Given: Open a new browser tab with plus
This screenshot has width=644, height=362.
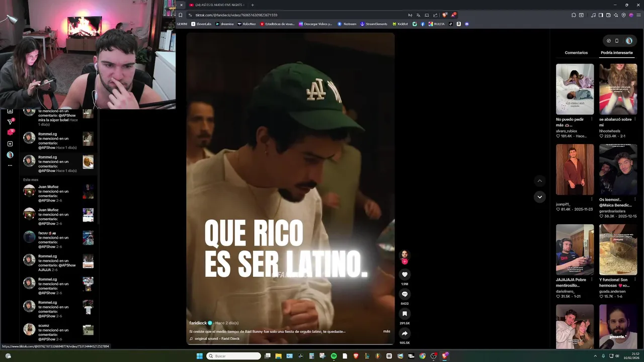Looking at the screenshot, I should 253,5.
